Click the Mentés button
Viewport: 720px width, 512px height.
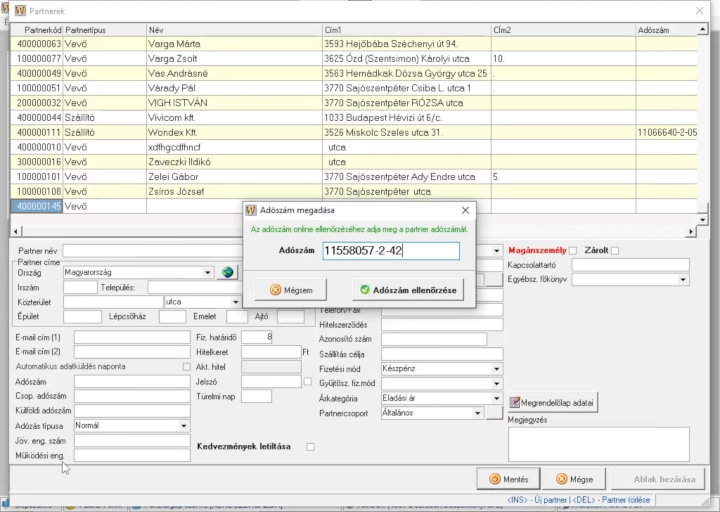[508, 479]
